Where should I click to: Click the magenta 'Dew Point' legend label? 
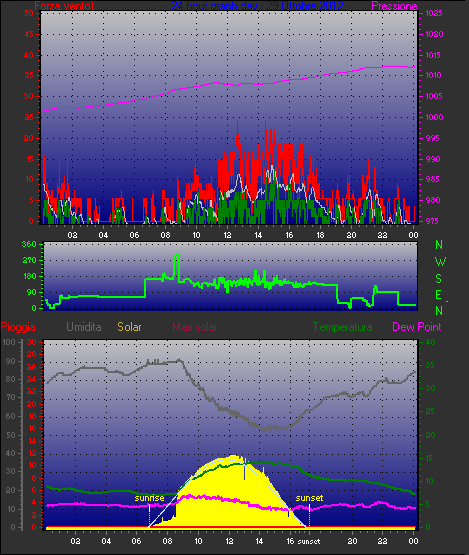pyautogui.click(x=417, y=327)
